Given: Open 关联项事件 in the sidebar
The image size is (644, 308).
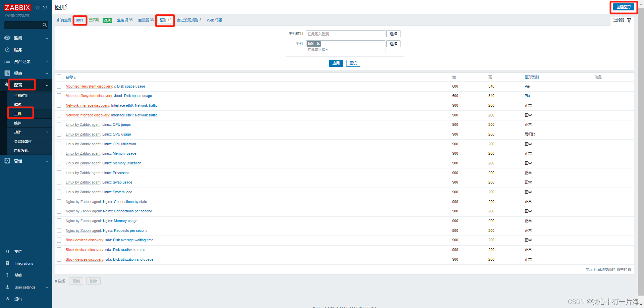Looking at the screenshot, I should pyautogui.click(x=23, y=142).
